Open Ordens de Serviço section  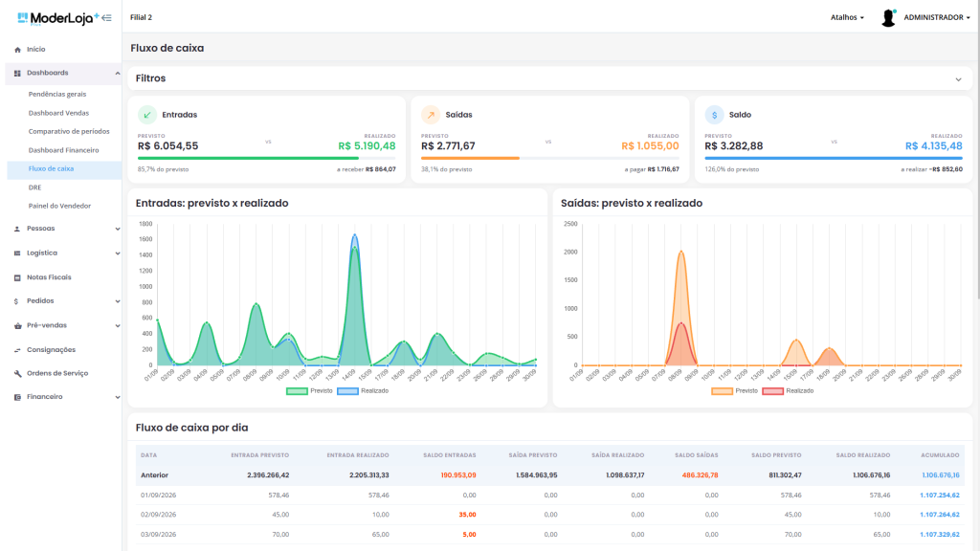[x=57, y=374]
